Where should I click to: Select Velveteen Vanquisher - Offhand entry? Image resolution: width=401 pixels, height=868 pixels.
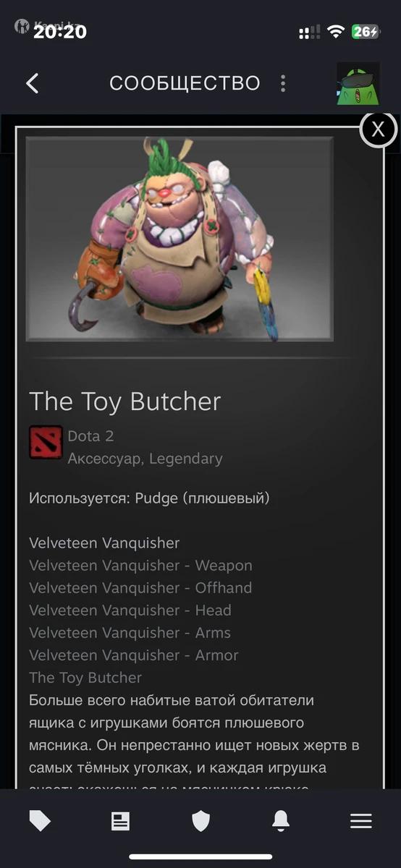[140, 588]
